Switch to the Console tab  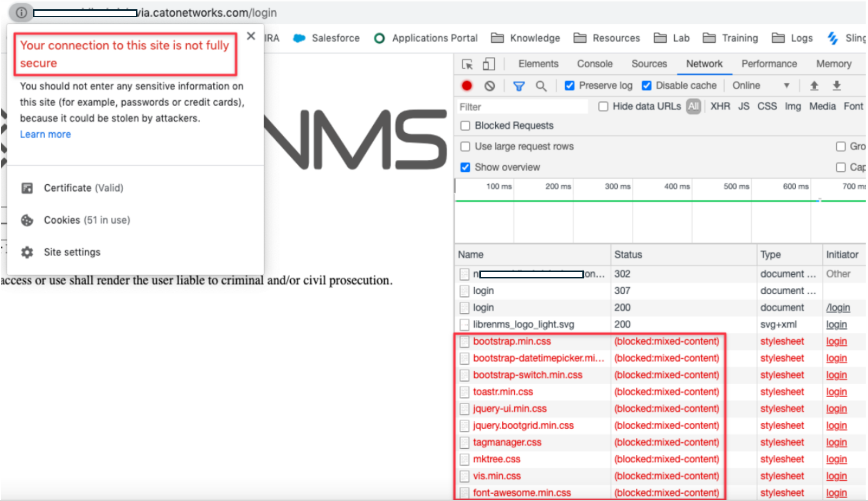[595, 63]
